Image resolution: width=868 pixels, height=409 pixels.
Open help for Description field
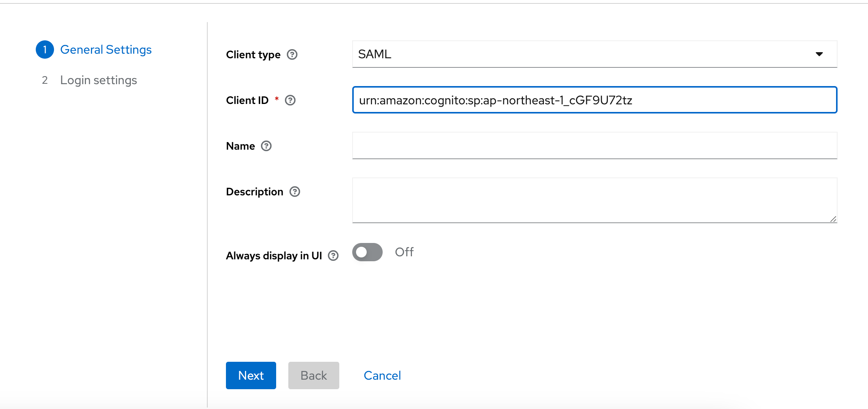click(x=295, y=192)
